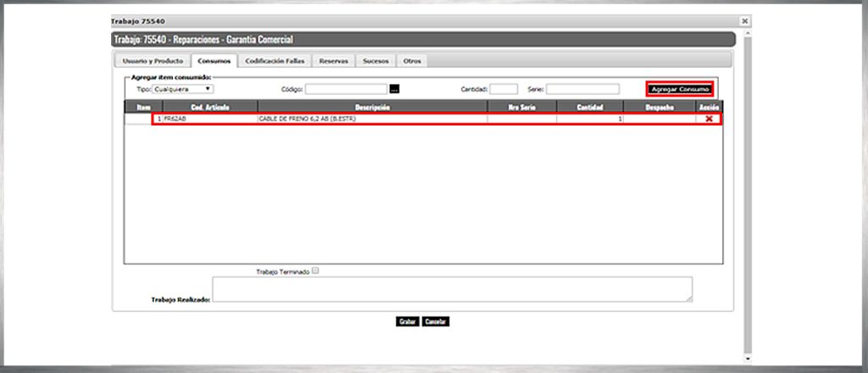
Task: Expand the Tipo dropdown set to Cualquiera
Action: [183, 88]
